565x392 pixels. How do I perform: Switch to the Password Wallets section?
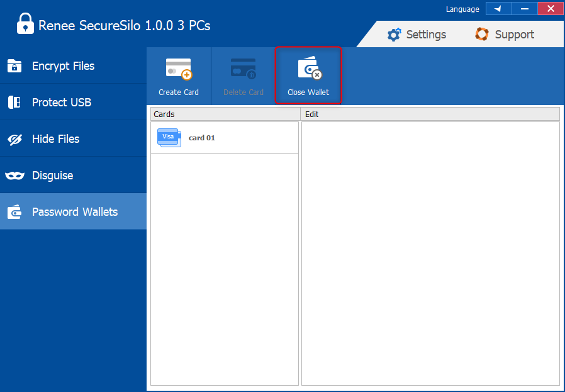pos(73,212)
